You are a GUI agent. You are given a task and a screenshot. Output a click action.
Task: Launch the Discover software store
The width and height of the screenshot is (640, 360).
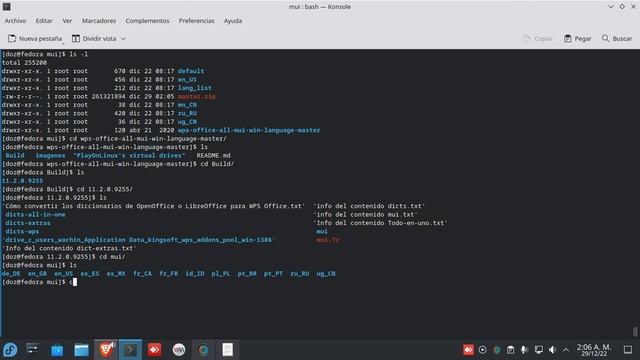point(57,350)
